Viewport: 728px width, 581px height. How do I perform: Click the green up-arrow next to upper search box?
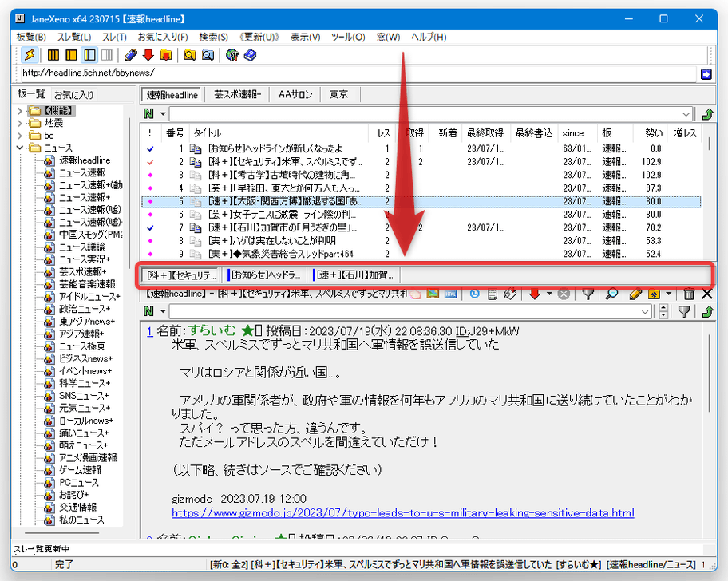tap(707, 113)
